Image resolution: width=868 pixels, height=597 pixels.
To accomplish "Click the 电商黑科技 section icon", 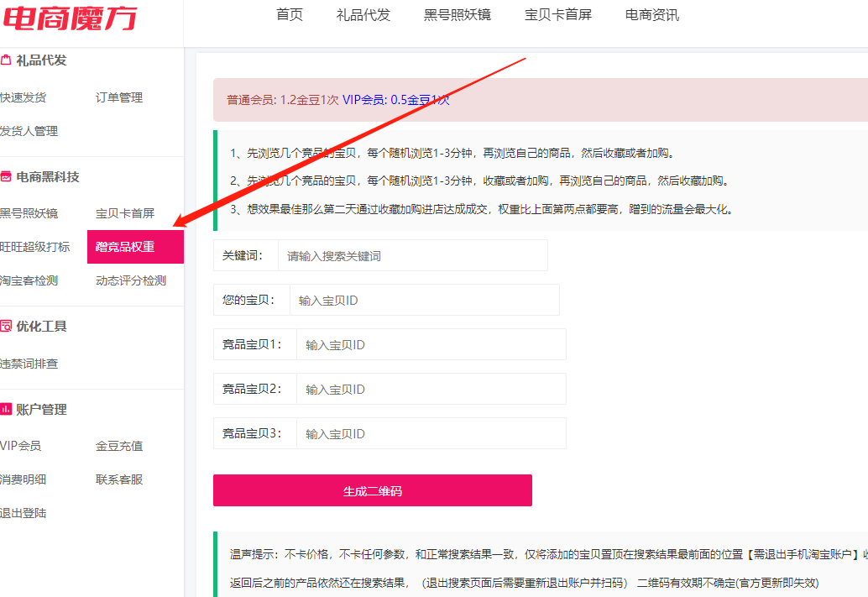I will pos(6,177).
